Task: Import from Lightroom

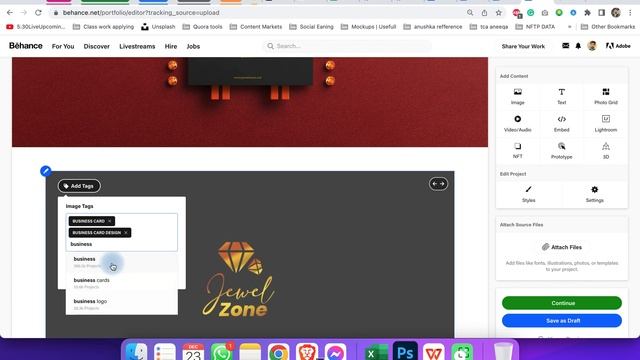Action: 606,124
